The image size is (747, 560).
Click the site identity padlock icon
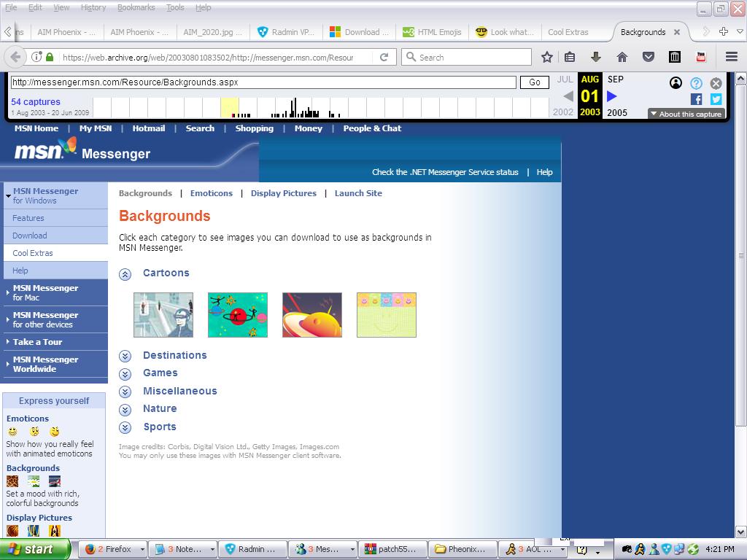tap(50, 57)
